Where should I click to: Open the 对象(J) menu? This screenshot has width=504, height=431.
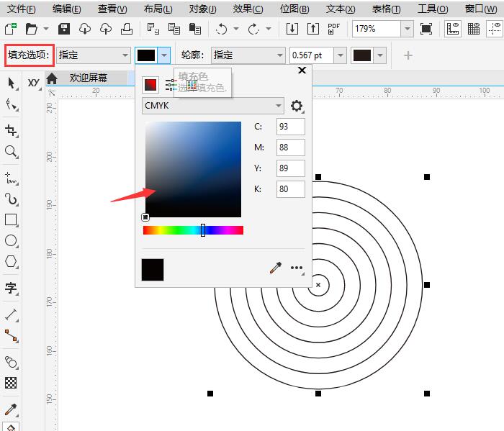point(202,9)
